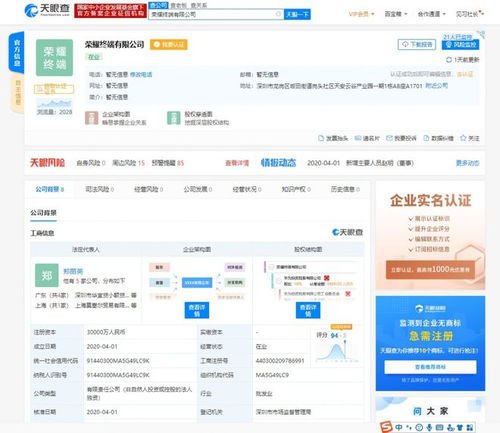Click the red 查看详情 risk link

[237, 163]
